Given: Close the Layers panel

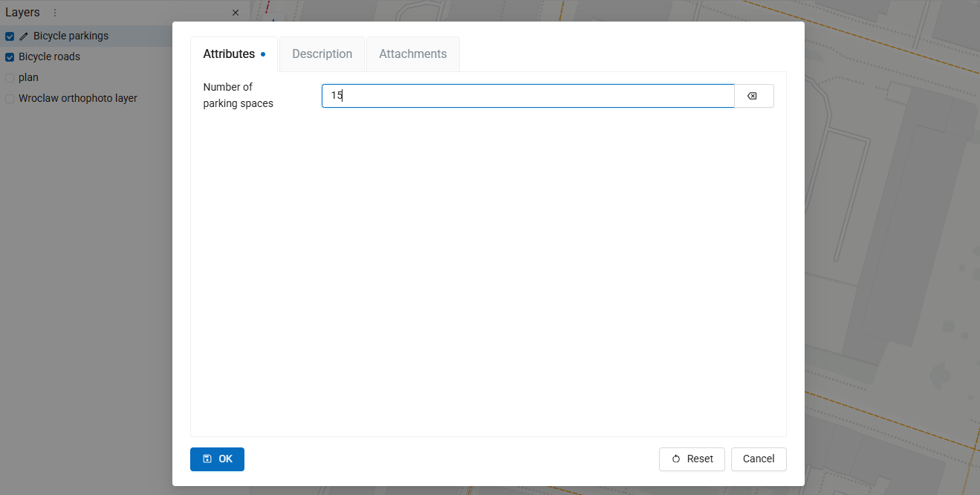Looking at the screenshot, I should [236, 13].
